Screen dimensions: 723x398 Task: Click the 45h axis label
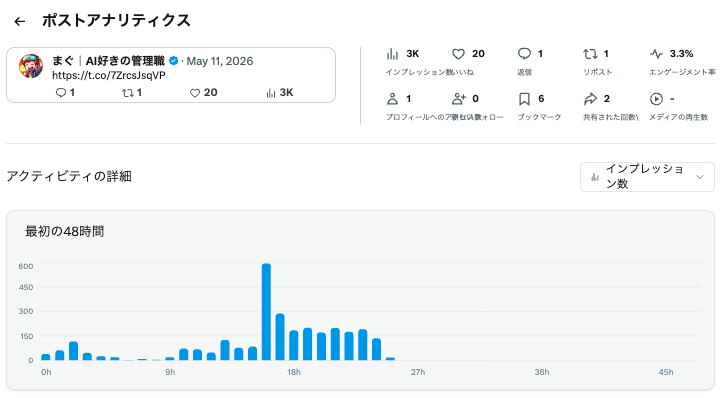(666, 372)
